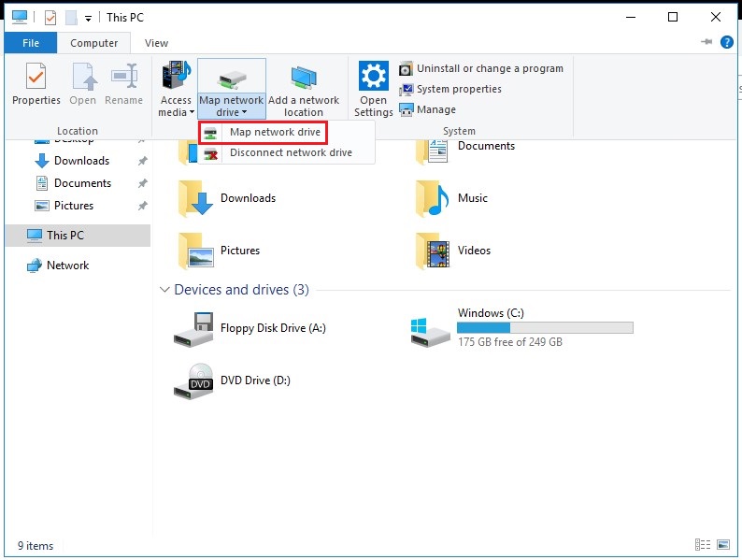
Task: Select This PC in the navigation pane
Action: pos(78,236)
